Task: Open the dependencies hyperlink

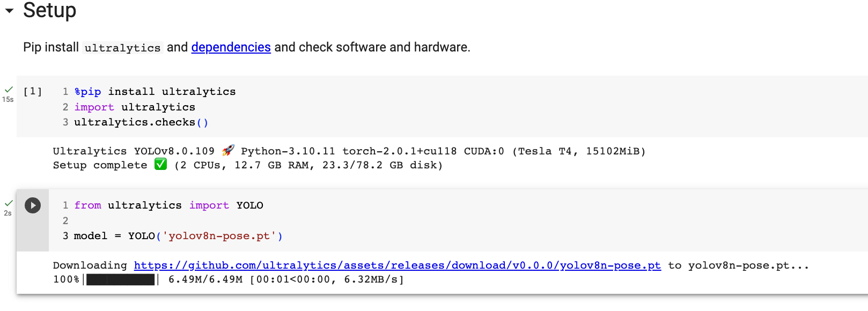Action: coord(231,47)
